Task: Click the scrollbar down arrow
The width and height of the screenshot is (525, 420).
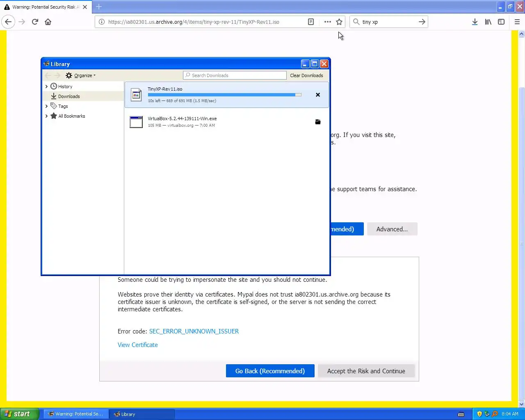Action: (522, 404)
